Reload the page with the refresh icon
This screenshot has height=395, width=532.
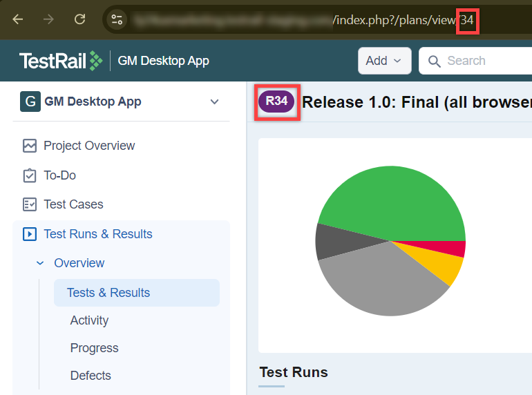click(x=80, y=19)
